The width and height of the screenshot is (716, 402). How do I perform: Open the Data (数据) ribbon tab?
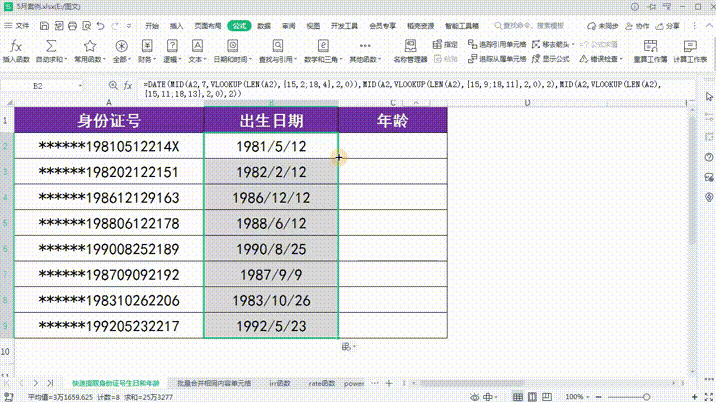(264, 26)
